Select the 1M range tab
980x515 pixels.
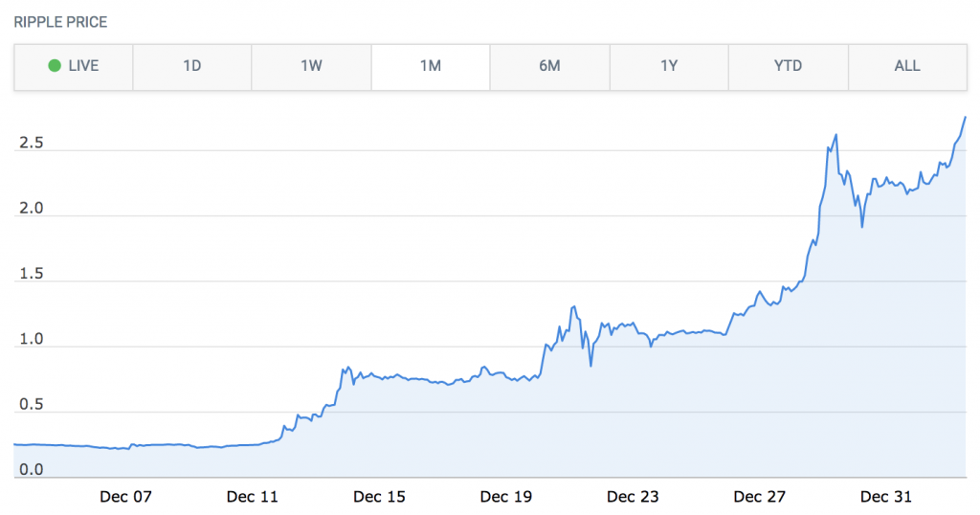pyautogui.click(x=431, y=67)
